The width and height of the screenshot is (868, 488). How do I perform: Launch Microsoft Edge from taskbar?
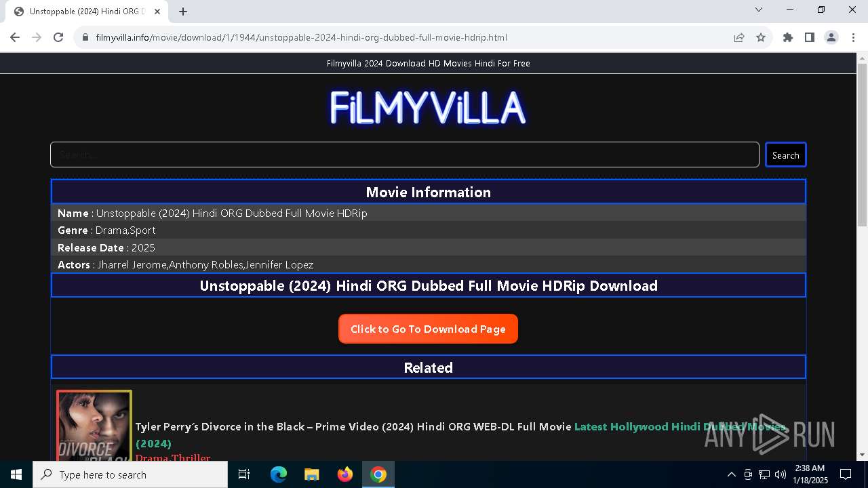[279, 474]
